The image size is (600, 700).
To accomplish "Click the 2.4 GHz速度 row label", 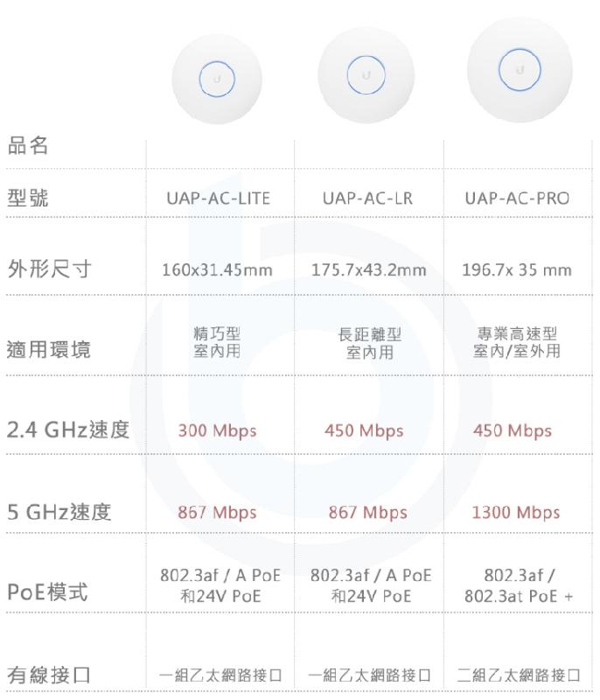I will pyautogui.click(x=68, y=430).
